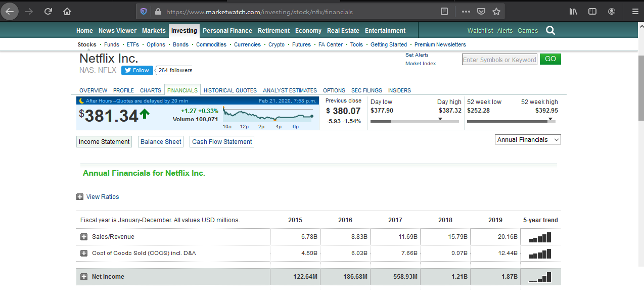Open Futures subnavigation link

coord(302,44)
